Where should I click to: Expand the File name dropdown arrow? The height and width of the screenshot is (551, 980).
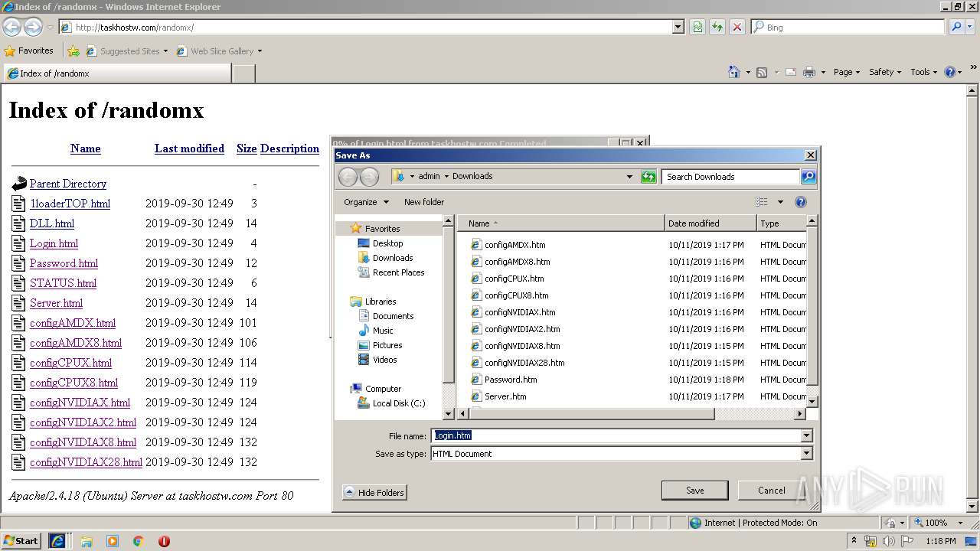tap(806, 435)
